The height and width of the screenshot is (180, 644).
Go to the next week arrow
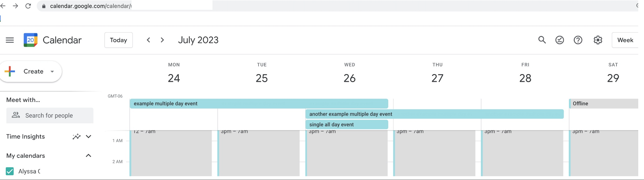point(162,40)
